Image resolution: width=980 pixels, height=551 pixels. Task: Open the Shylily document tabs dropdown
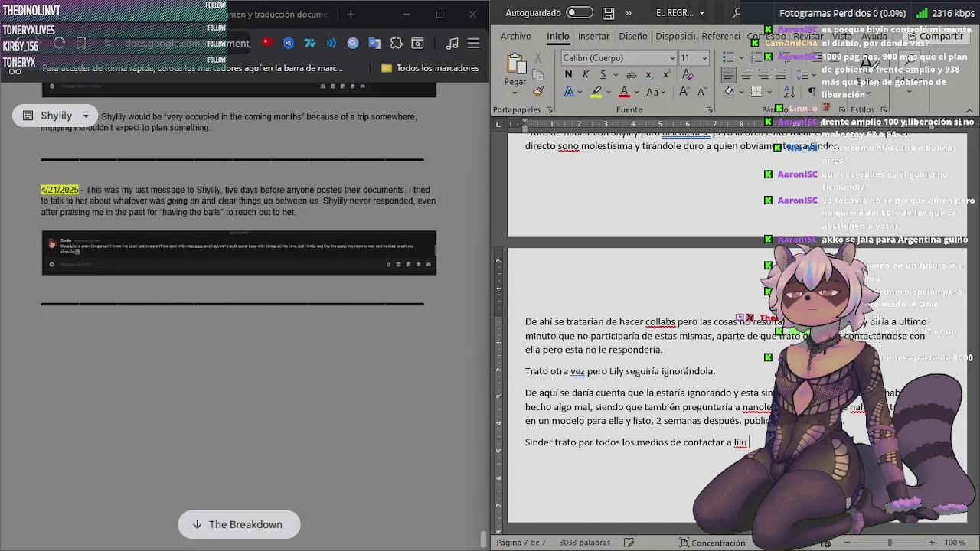56,116
